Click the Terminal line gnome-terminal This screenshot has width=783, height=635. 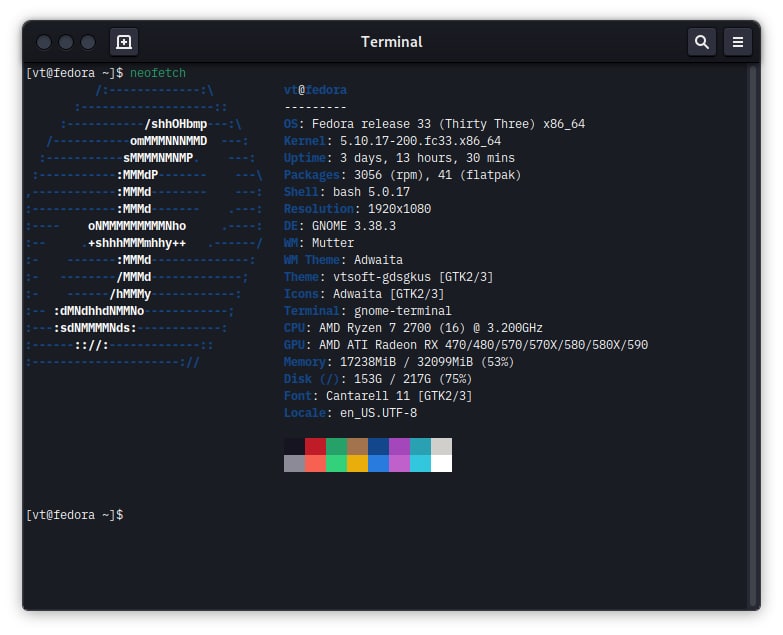pyautogui.click(x=367, y=311)
